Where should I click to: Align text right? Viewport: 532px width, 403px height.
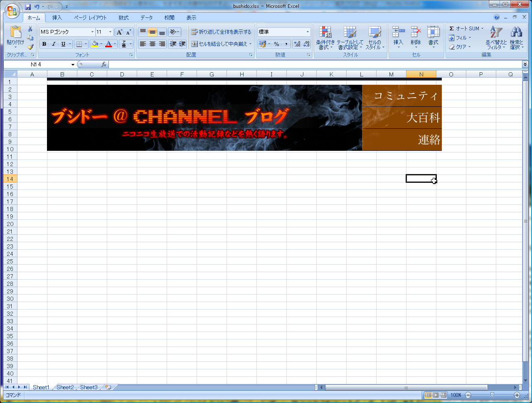[x=162, y=44]
